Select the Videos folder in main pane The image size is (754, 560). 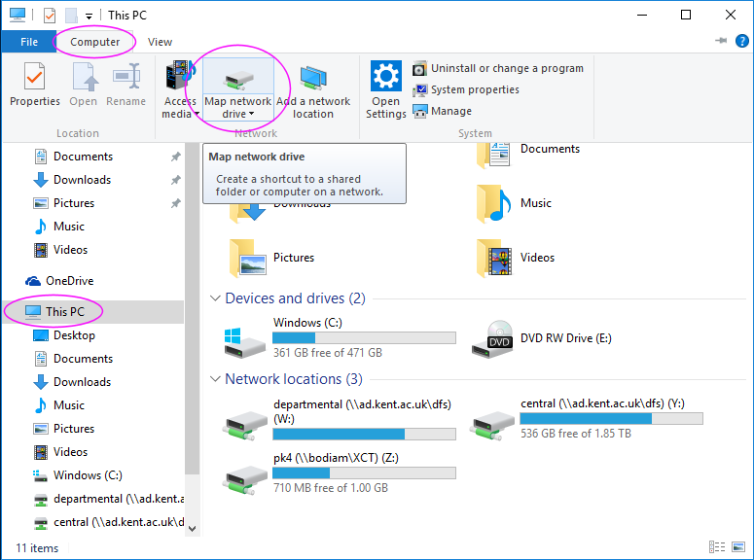click(516, 259)
